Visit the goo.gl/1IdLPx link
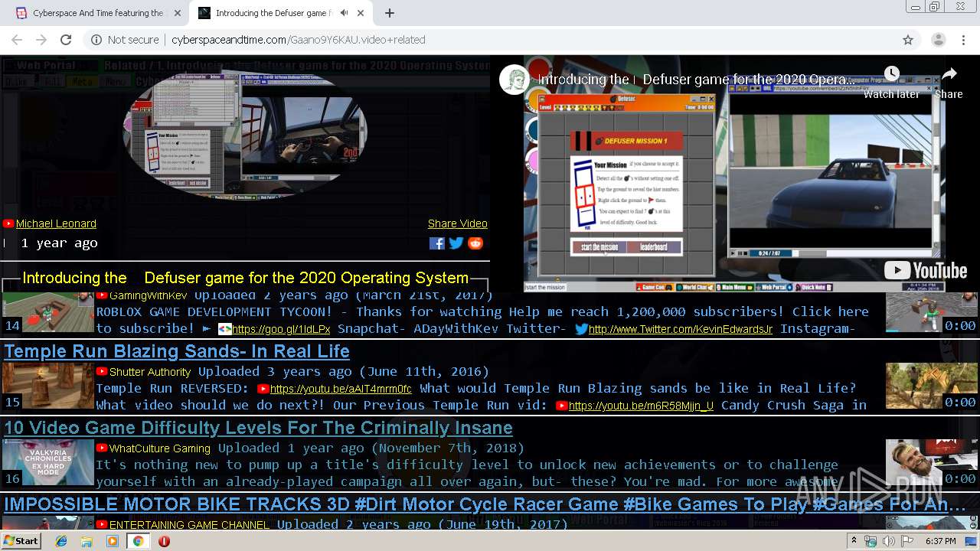Screen dimensions: 980x551 pyautogui.click(x=281, y=329)
